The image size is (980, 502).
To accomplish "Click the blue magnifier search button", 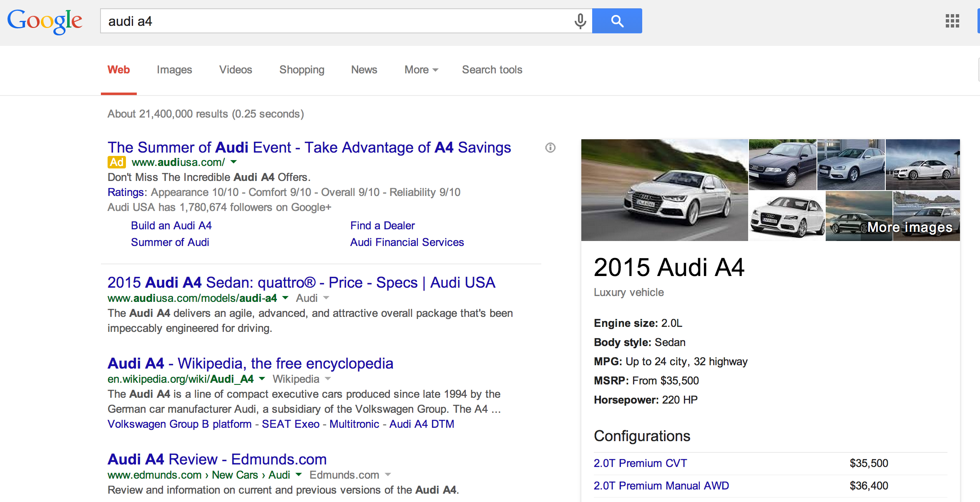I will point(617,21).
